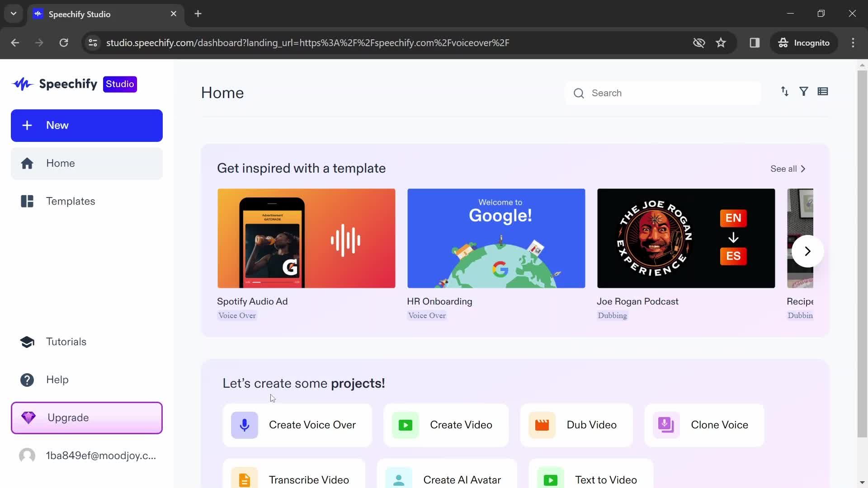Viewport: 868px width, 488px height.
Task: Open the browser side panel icon
Action: coord(755,43)
